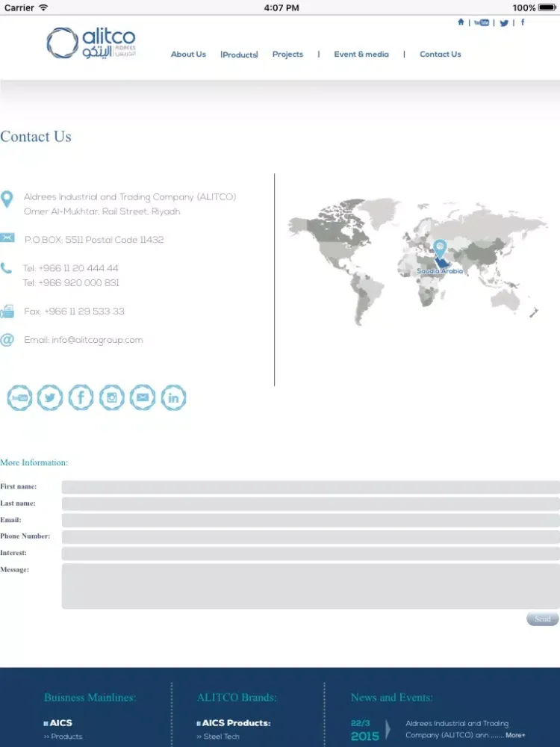
Task: Tap the envelope icon beside P.O.BOX
Action: coord(7,238)
